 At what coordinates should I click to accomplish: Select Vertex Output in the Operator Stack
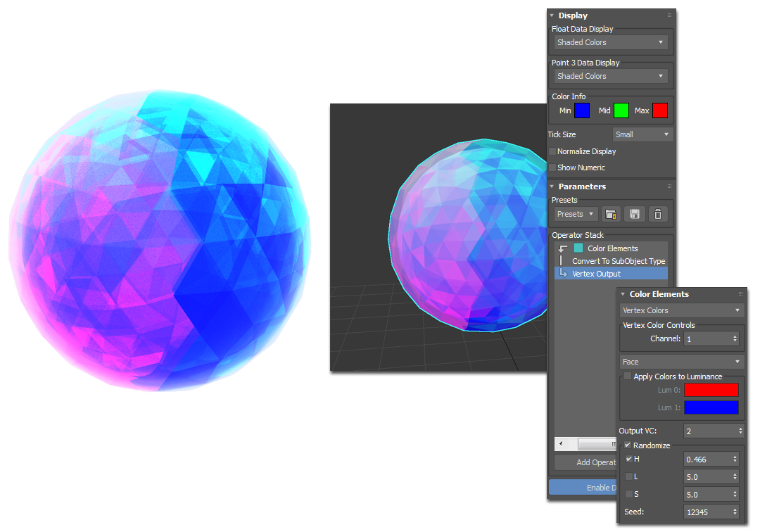tap(612, 274)
